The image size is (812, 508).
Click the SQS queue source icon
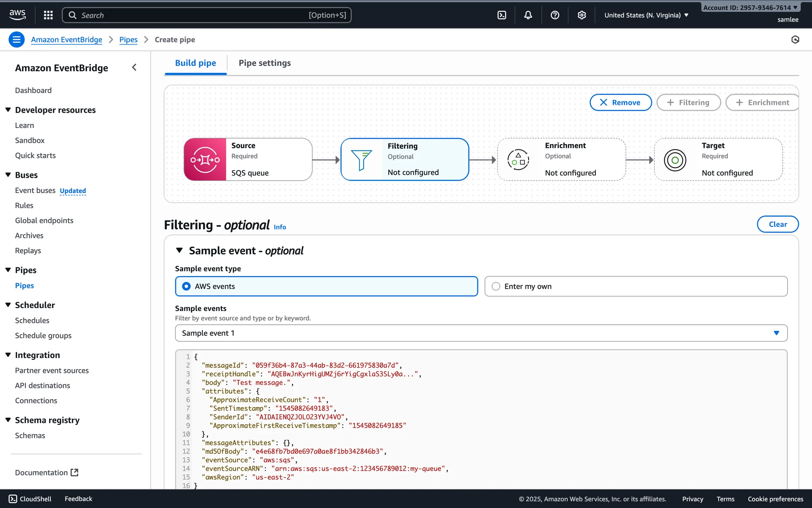205,160
